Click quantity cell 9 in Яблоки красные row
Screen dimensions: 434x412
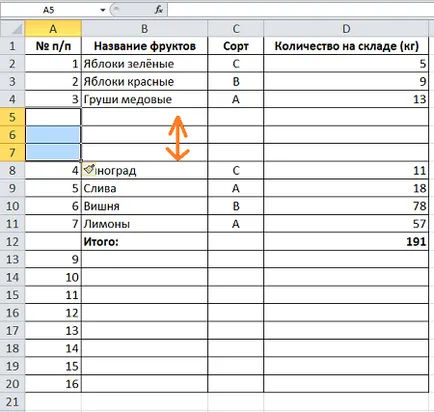[x=346, y=81]
